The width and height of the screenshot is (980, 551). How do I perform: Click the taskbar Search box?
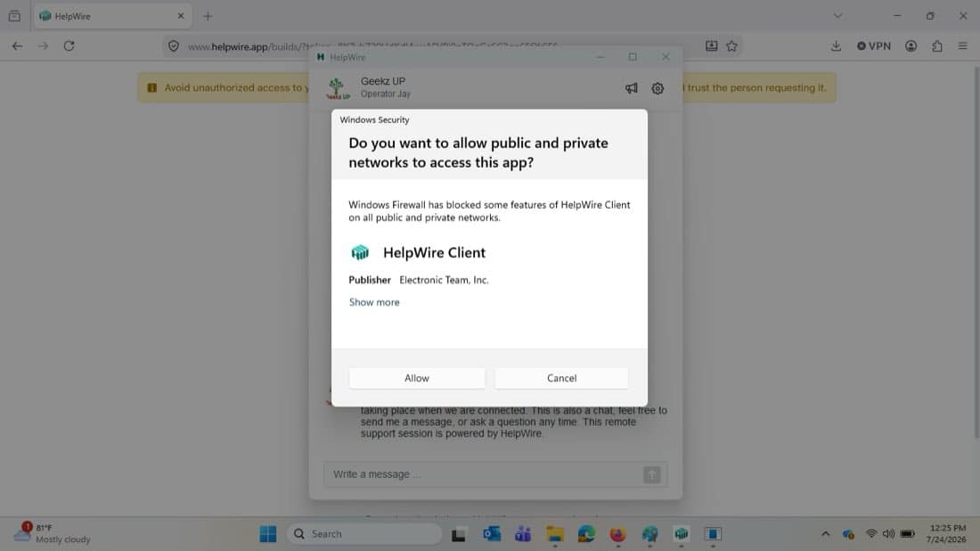[364, 533]
